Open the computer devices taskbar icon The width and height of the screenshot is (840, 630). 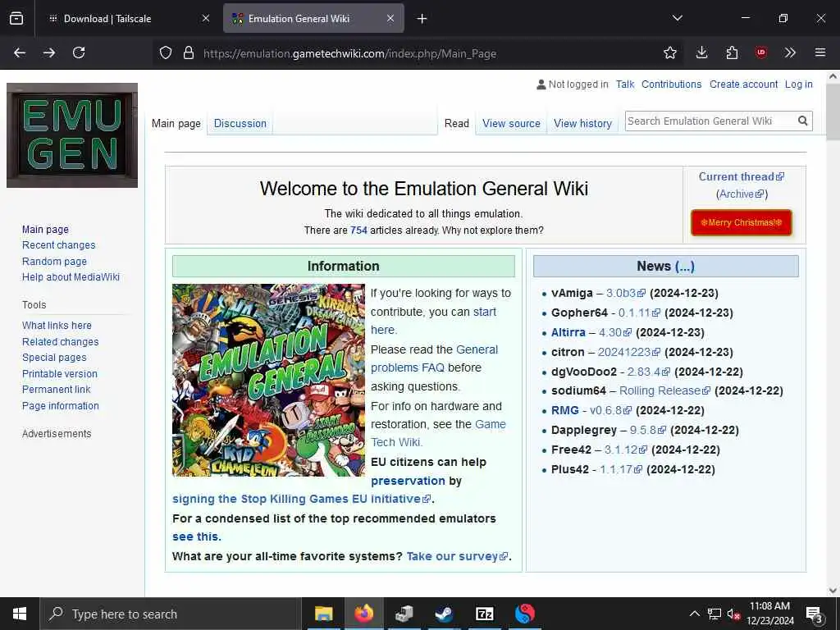coord(404,614)
